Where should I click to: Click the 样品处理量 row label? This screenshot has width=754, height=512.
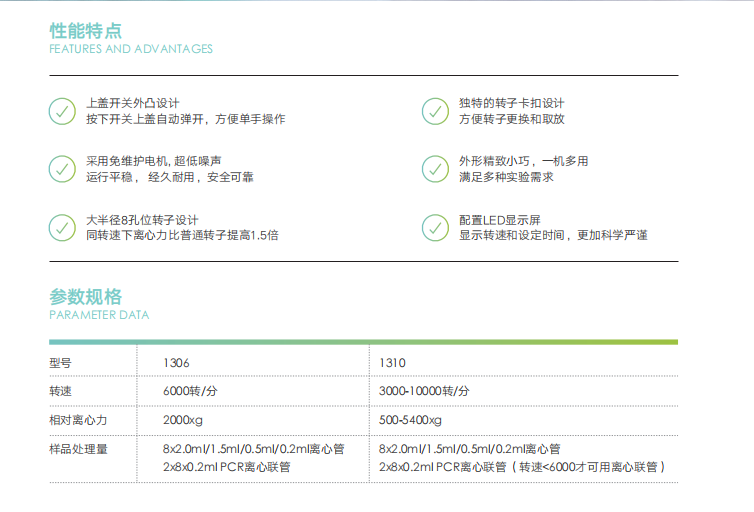pos(78,449)
